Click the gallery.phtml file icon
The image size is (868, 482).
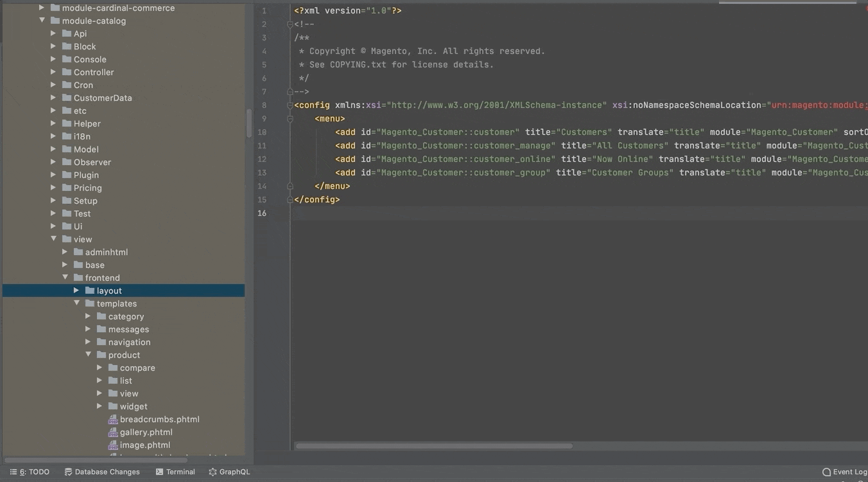[x=113, y=433]
